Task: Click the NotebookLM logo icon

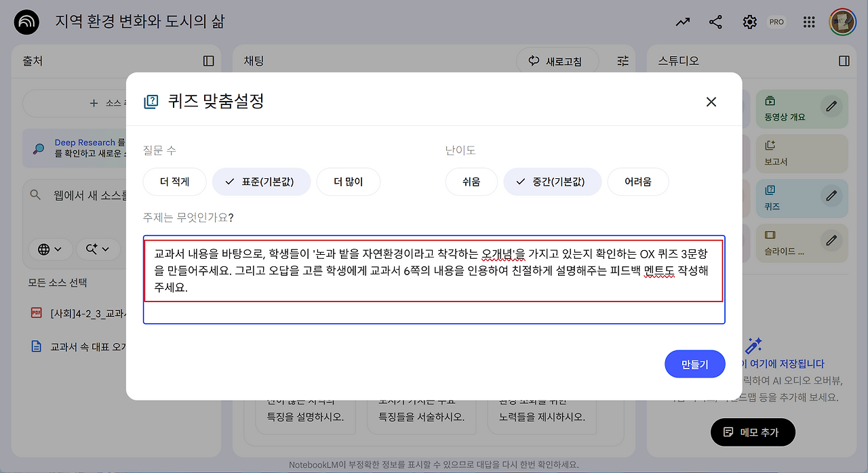Action: click(27, 22)
